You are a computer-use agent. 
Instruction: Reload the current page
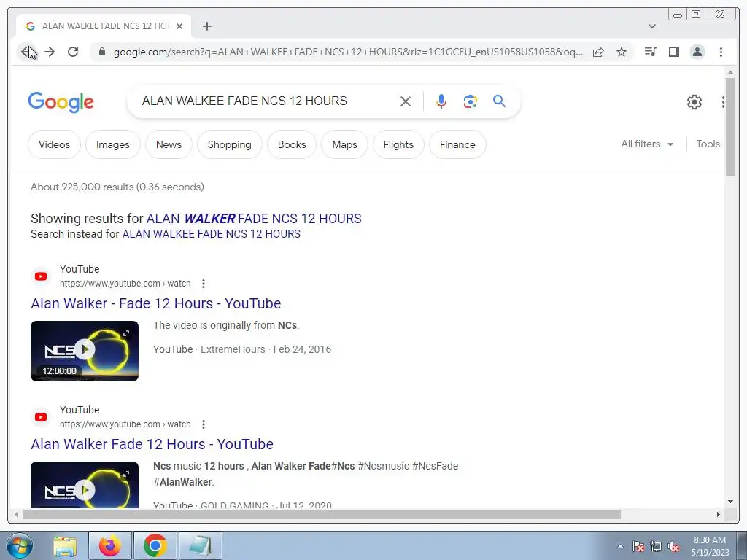[x=73, y=52]
